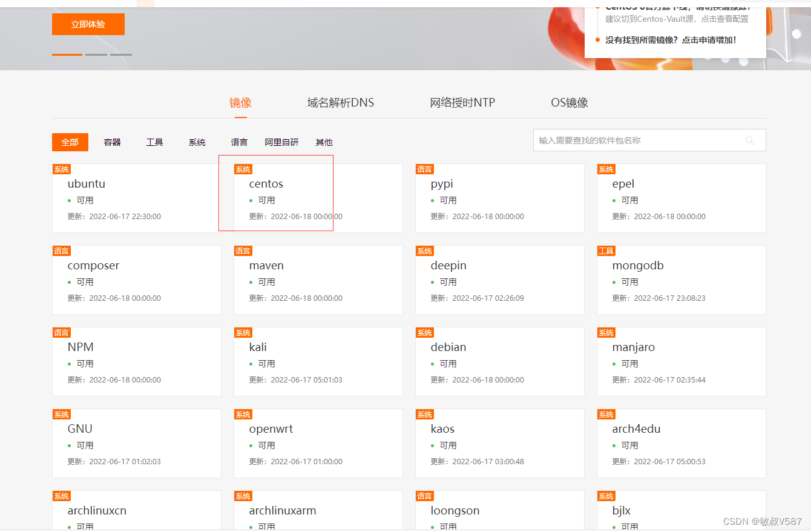This screenshot has height=532, width=811.
Task: Filter mirrors by 语言 category
Action: [x=240, y=142]
